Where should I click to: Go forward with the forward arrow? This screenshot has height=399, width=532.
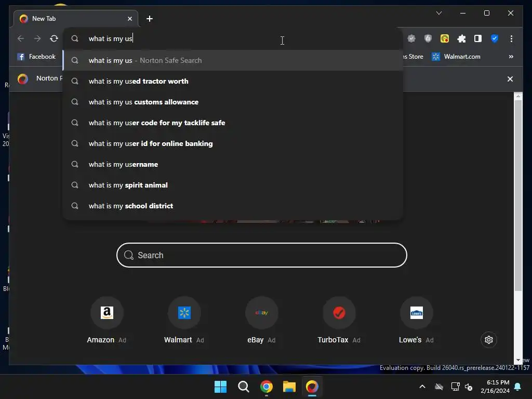click(37, 38)
